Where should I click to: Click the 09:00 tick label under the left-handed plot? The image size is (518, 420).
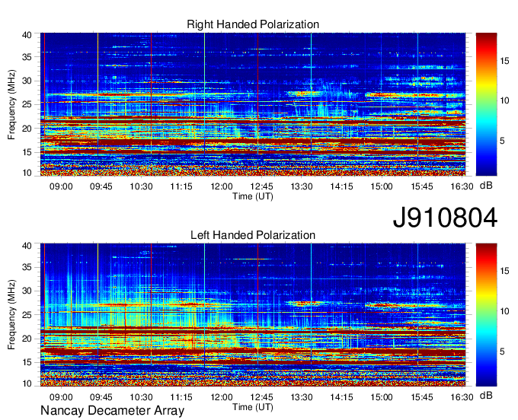coord(61,397)
